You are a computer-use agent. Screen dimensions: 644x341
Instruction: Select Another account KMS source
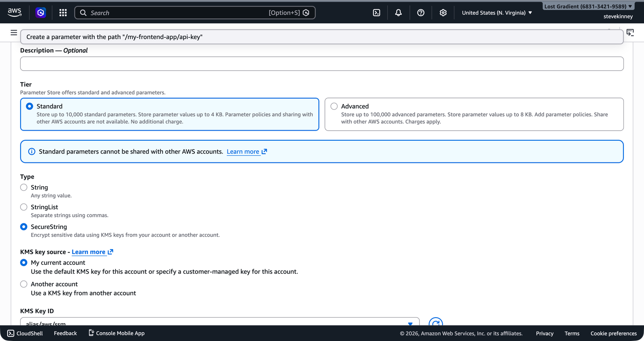pos(24,284)
